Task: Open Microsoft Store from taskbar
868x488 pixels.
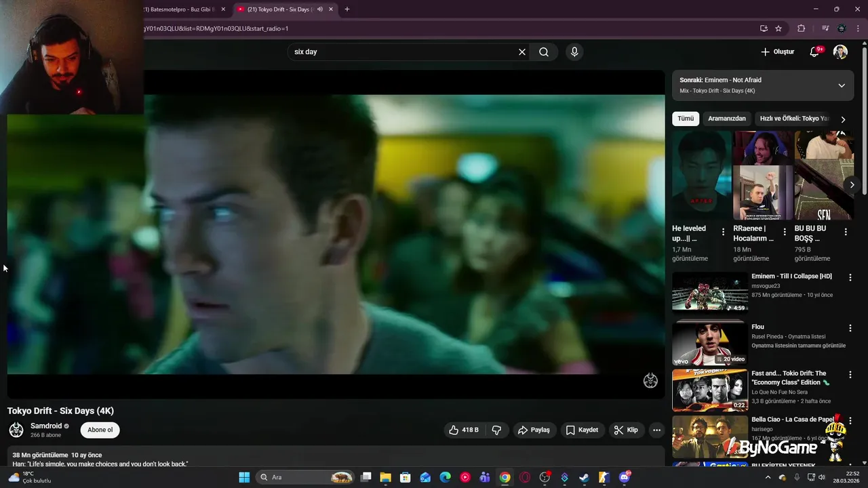Action: tap(405, 477)
